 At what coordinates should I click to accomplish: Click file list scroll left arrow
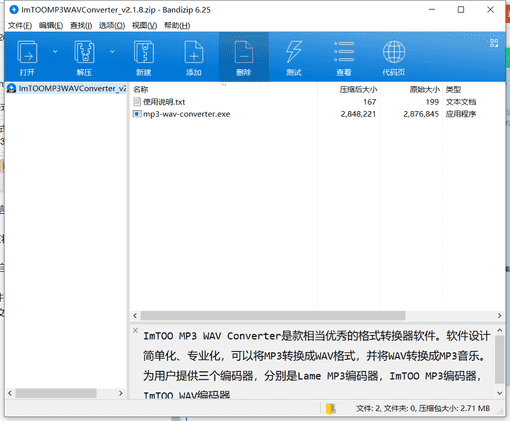[x=135, y=315]
